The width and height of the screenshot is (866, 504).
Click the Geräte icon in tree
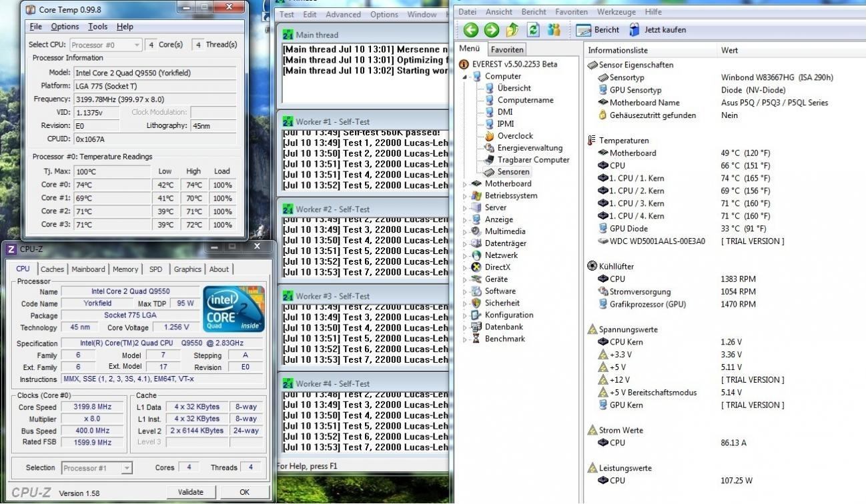476,279
